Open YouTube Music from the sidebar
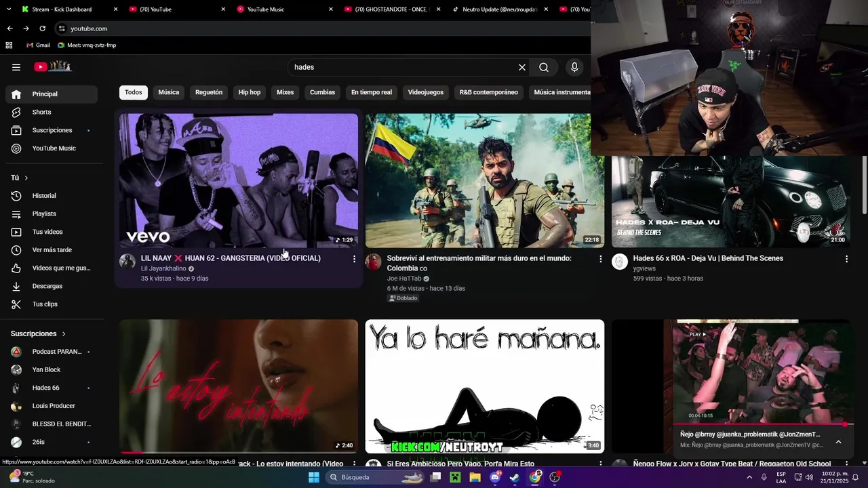Viewport: 868px width, 488px height. pos(52,148)
